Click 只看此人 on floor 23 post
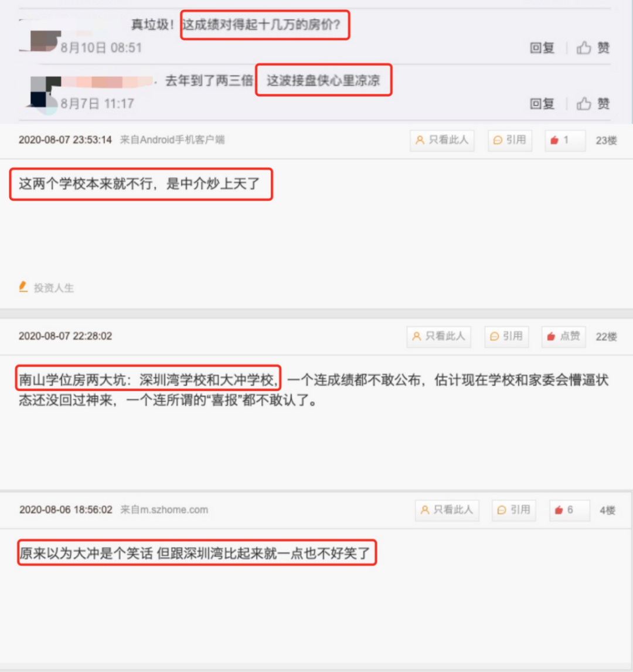This screenshot has width=633, height=672. [442, 141]
